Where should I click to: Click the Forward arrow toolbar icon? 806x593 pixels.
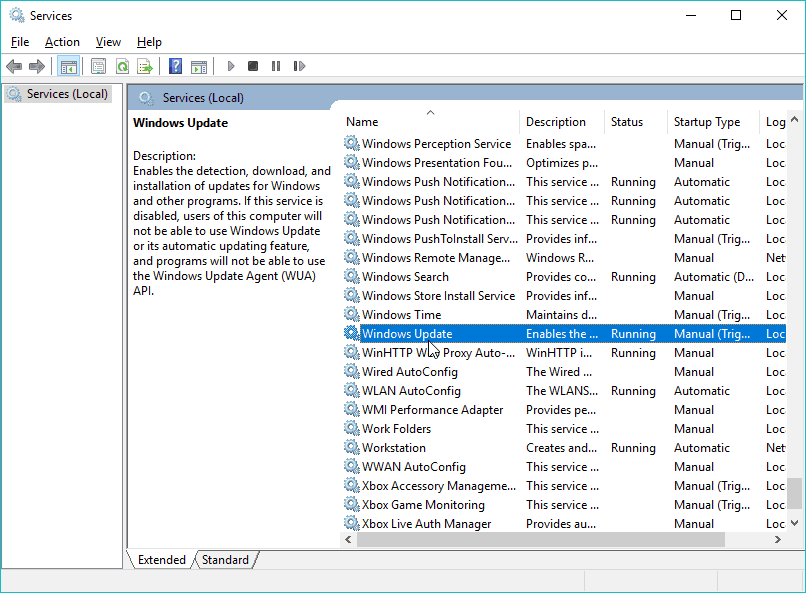pyautogui.click(x=37, y=66)
